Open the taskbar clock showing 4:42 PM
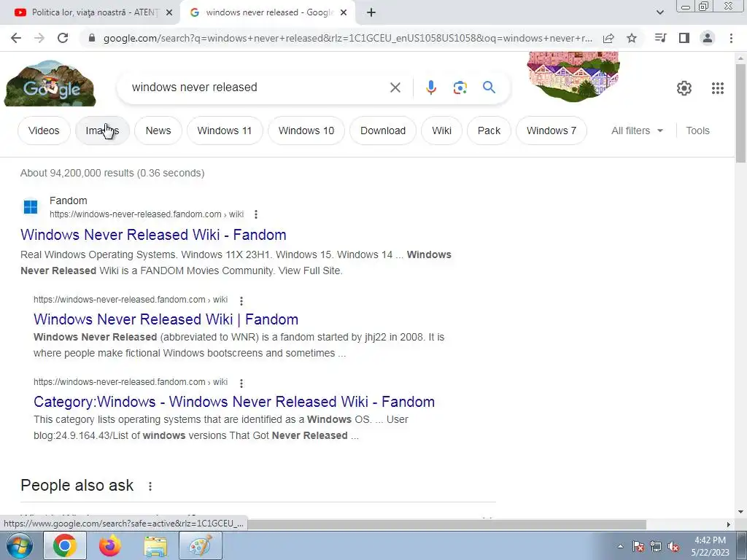The height and width of the screenshot is (560, 747). [711, 546]
